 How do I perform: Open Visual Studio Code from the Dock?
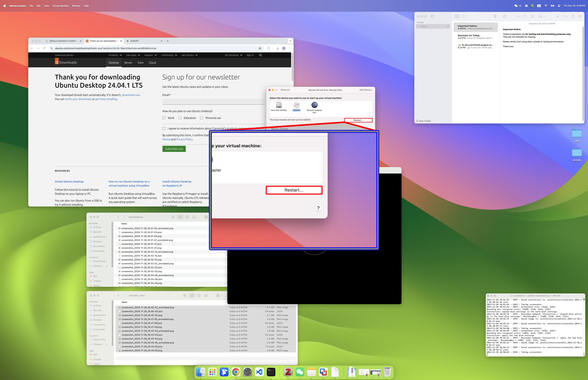(259, 372)
